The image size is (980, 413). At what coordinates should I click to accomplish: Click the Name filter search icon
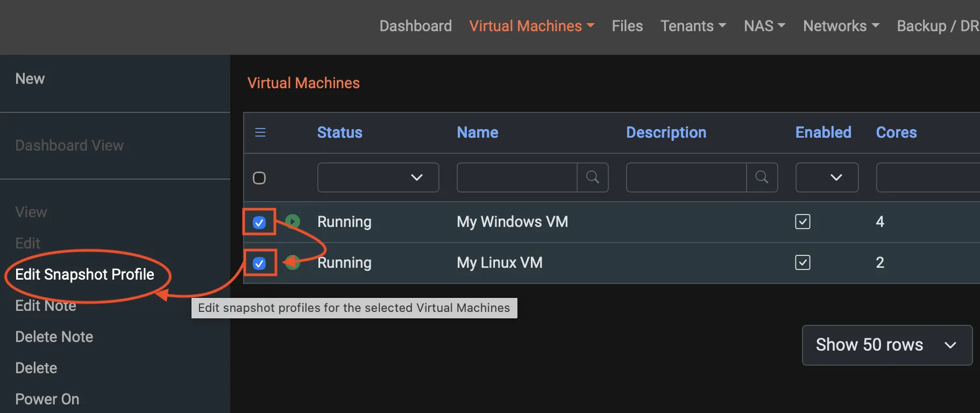(x=593, y=177)
